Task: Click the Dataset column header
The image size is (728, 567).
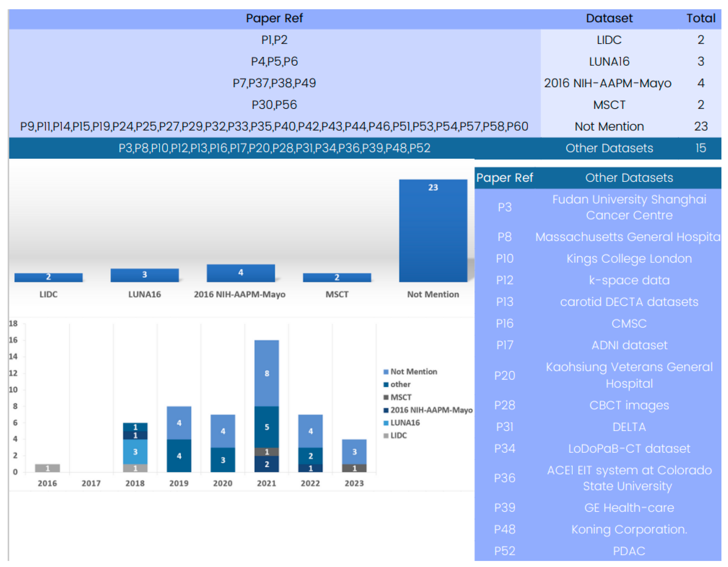Action: (609, 18)
